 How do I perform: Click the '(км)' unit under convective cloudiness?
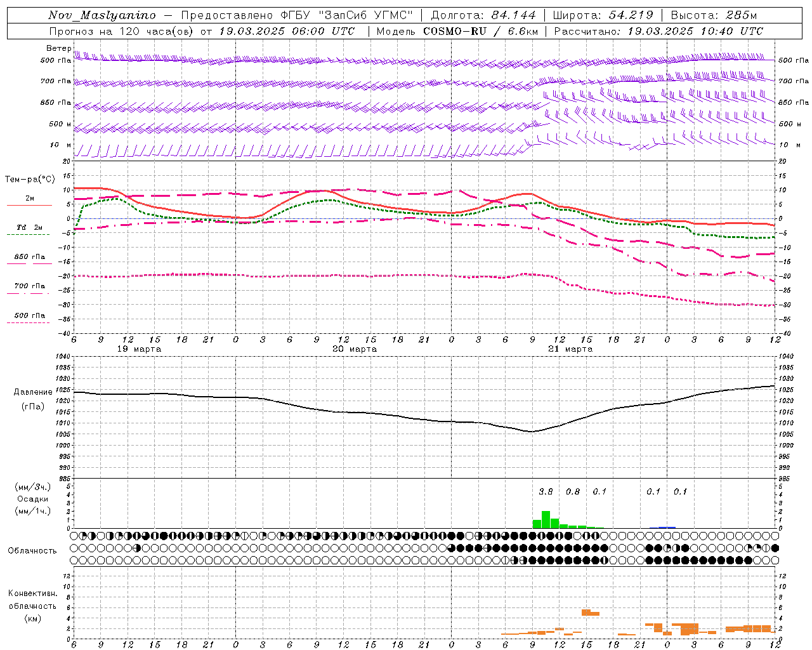(x=32, y=618)
